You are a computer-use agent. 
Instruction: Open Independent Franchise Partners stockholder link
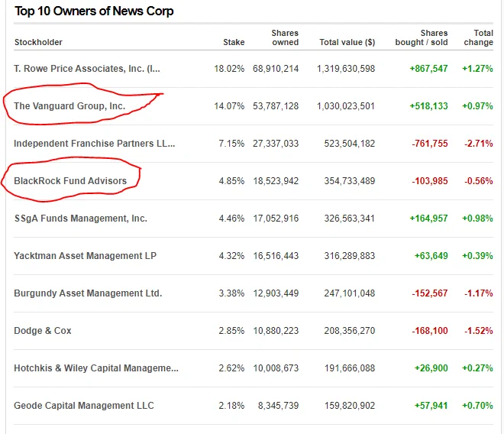tap(95, 144)
